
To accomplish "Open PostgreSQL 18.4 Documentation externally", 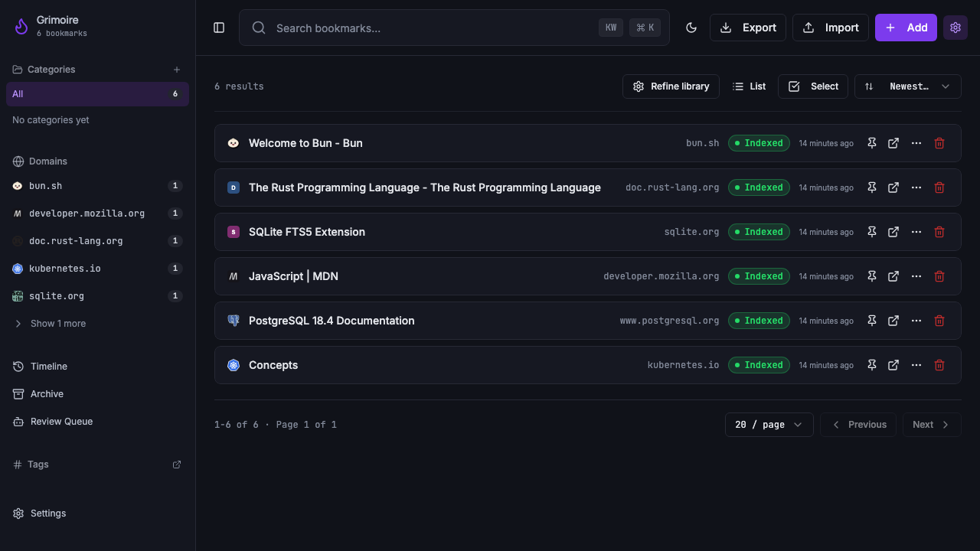I will point(893,321).
